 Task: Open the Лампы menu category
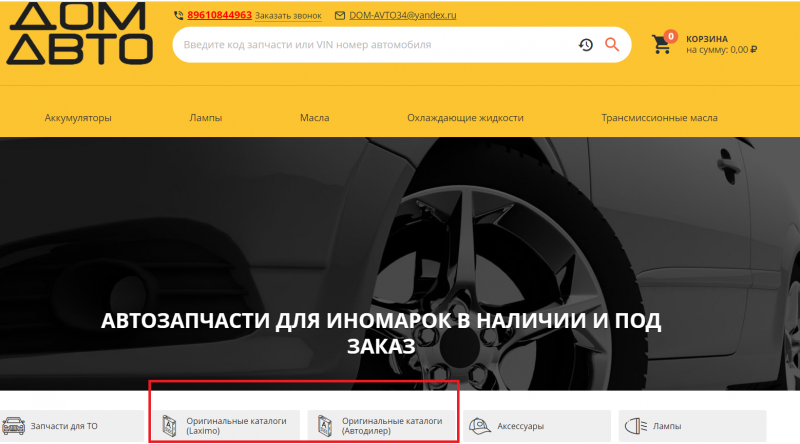point(206,118)
